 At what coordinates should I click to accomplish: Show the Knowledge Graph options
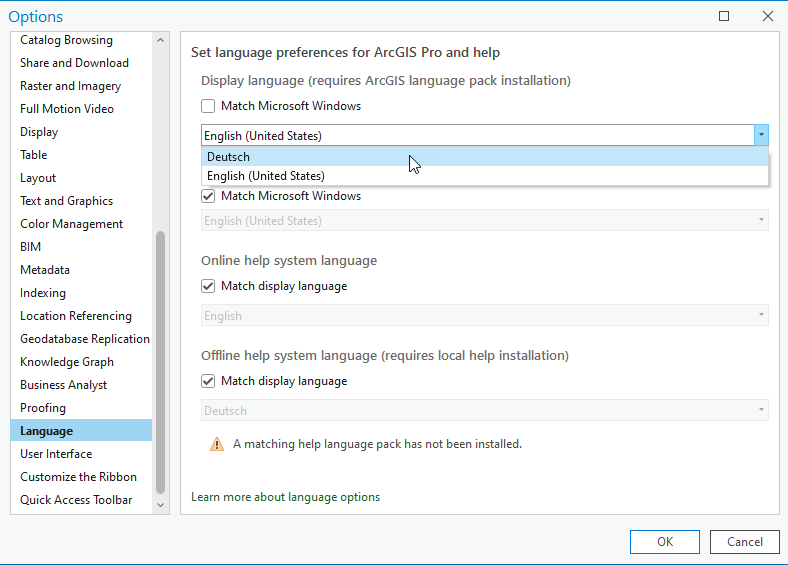81,362
